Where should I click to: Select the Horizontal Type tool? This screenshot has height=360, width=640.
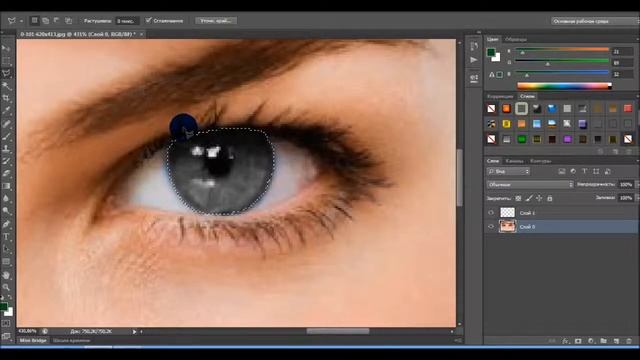[6, 236]
